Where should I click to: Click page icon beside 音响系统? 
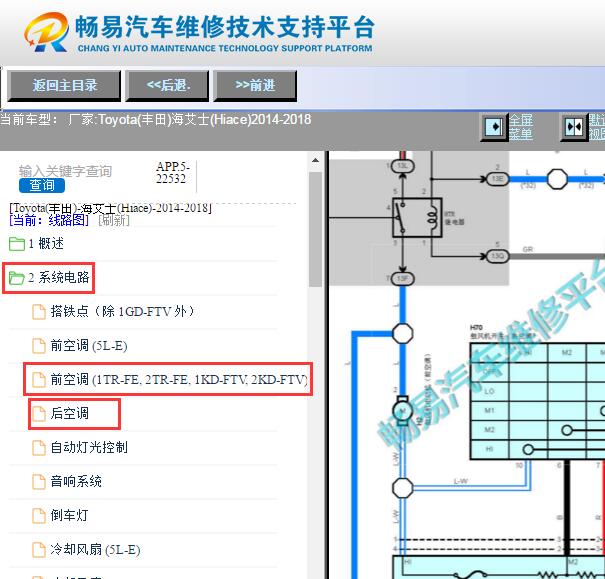tap(39, 481)
